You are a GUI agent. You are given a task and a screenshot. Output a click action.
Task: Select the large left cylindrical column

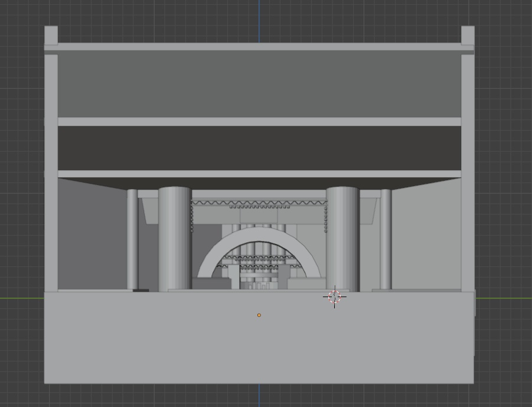(x=175, y=239)
